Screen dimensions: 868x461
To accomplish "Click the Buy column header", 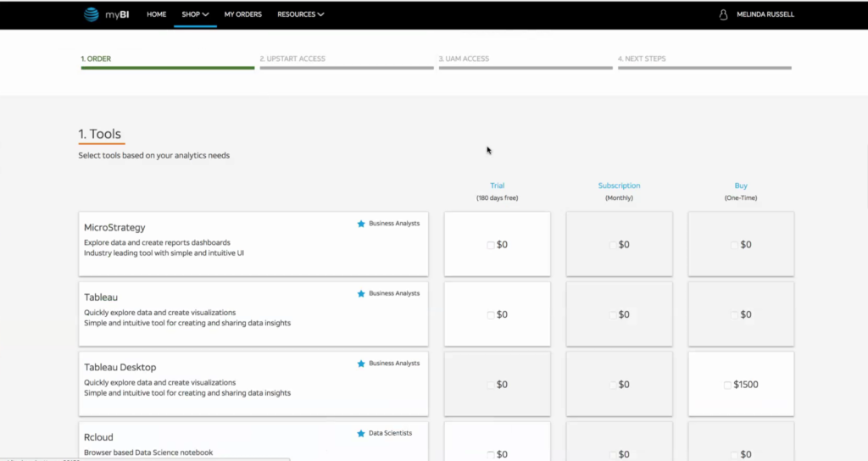I will click(741, 186).
